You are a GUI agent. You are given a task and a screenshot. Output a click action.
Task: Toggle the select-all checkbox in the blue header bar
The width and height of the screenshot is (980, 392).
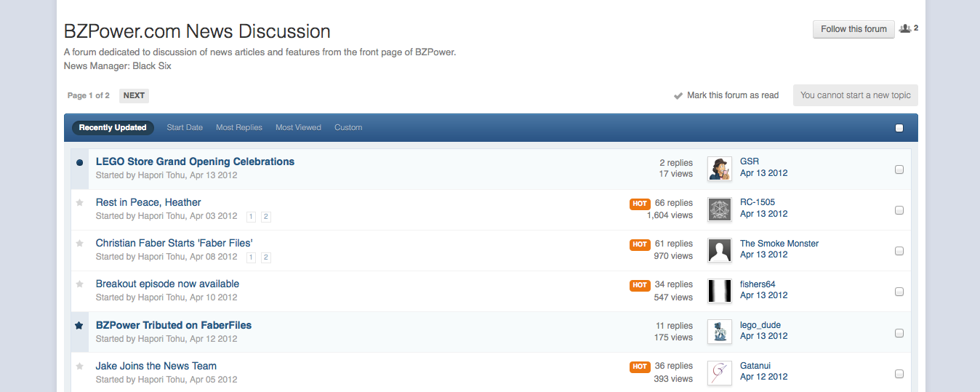899,128
